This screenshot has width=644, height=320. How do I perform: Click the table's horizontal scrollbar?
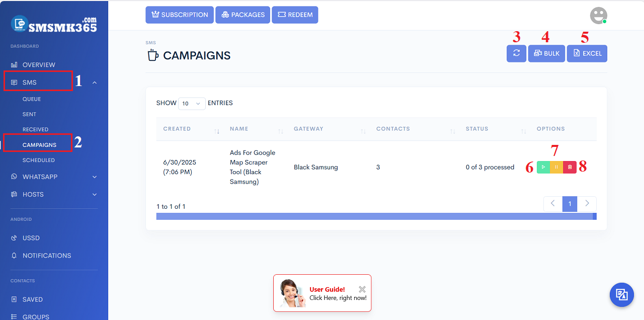point(376,216)
